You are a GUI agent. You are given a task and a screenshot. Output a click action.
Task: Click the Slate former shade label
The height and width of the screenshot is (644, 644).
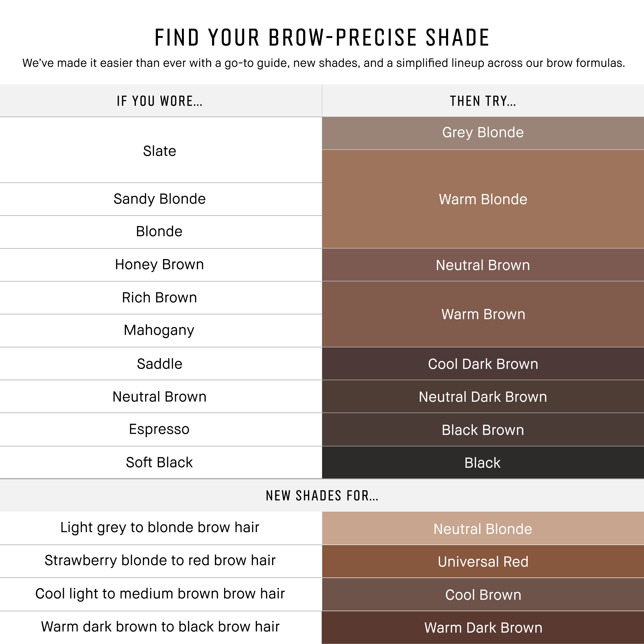[x=159, y=151]
